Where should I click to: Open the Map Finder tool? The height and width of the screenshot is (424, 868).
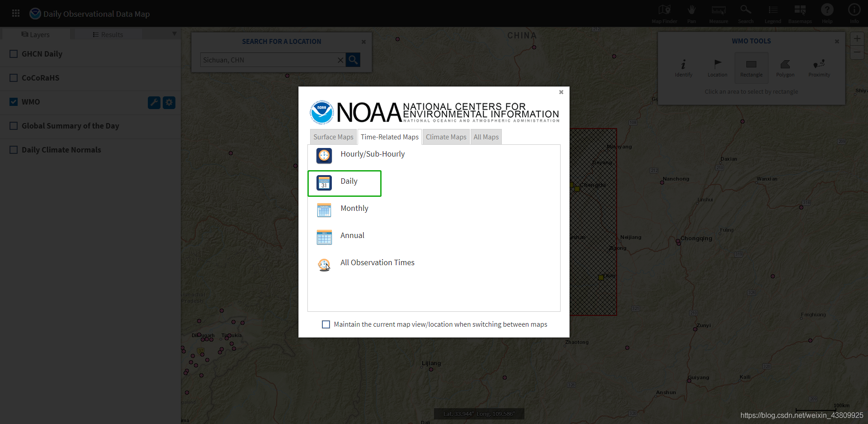664,14
